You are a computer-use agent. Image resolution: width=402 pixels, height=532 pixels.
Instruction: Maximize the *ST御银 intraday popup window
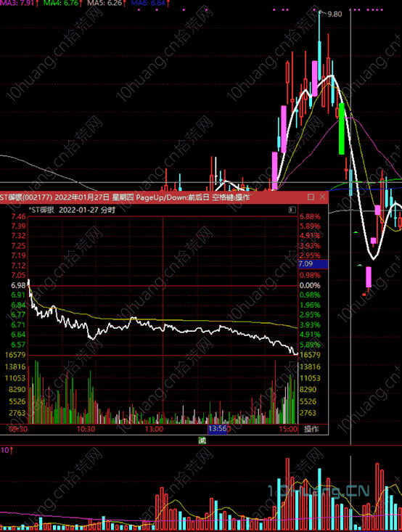[x=311, y=197]
